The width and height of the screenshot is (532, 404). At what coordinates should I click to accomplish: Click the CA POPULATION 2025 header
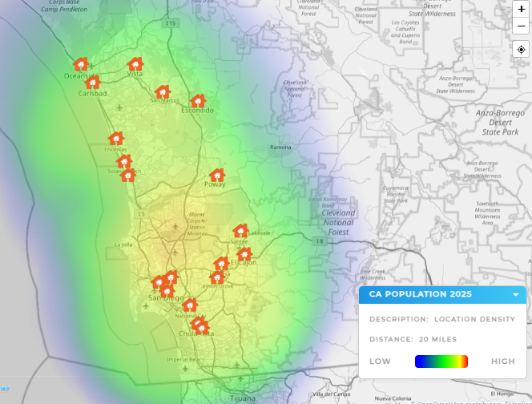(x=442, y=295)
